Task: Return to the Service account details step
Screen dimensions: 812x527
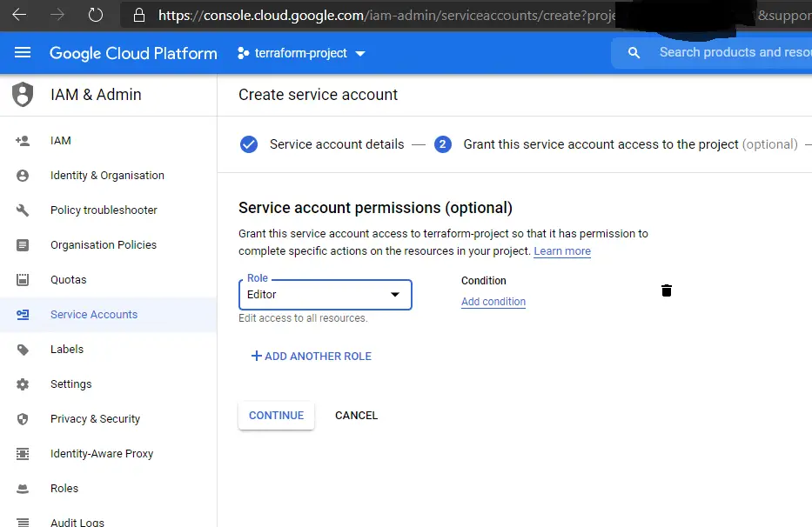Action: click(336, 143)
